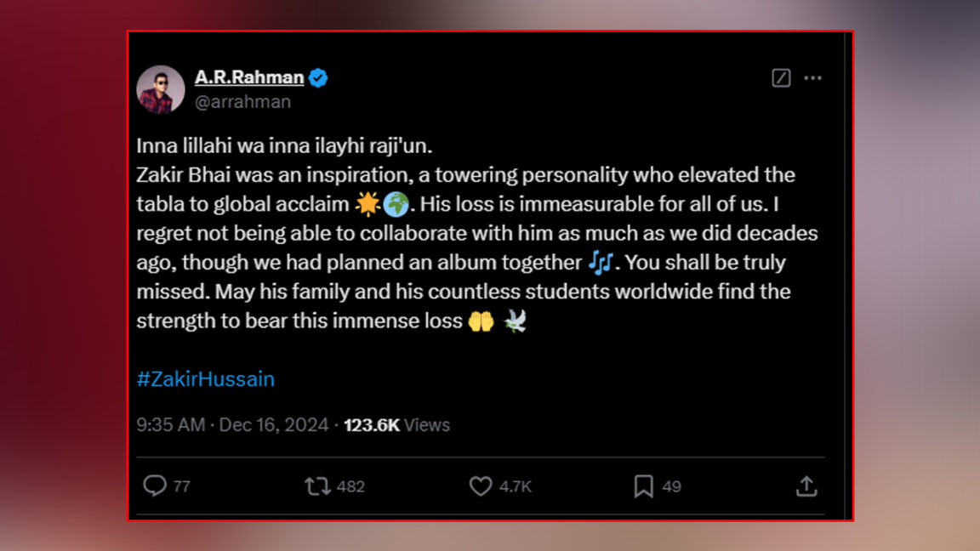Click the 482 reposts count
Image resolution: width=980 pixels, height=551 pixels.
pyautogui.click(x=350, y=486)
